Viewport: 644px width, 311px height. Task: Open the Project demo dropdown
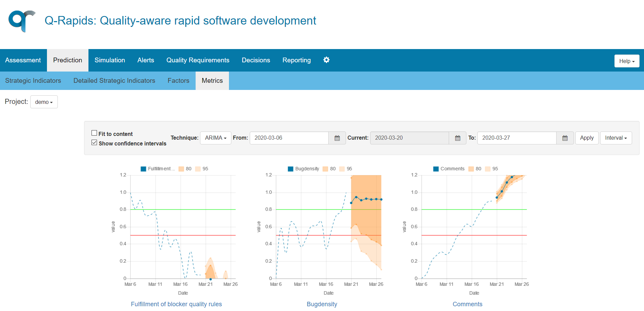click(x=44, y=102)
